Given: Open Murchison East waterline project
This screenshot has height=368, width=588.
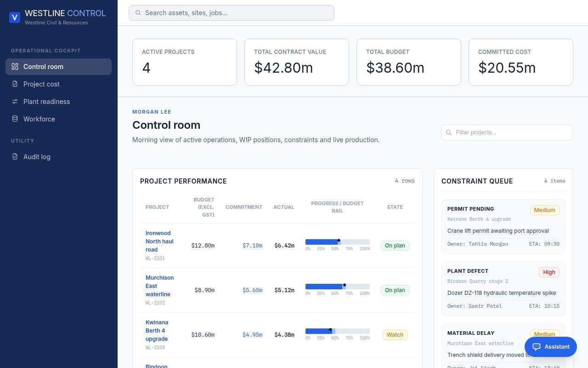Looking at the screenshot, I should (x=159, y=286).
